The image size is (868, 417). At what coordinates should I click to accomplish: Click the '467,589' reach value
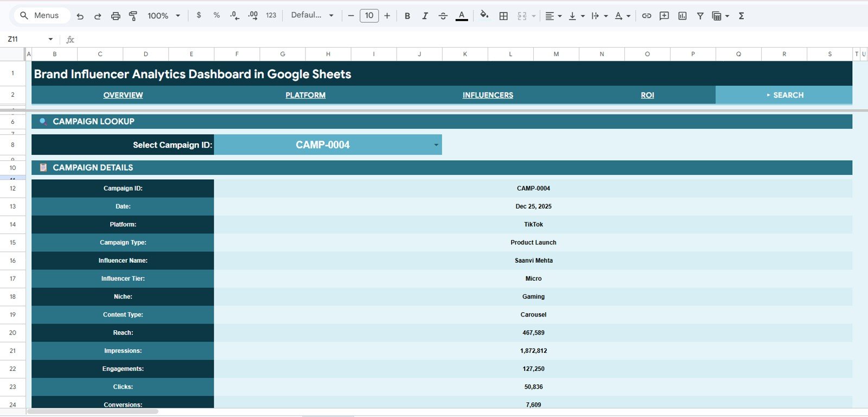click(x=533, y=333)
